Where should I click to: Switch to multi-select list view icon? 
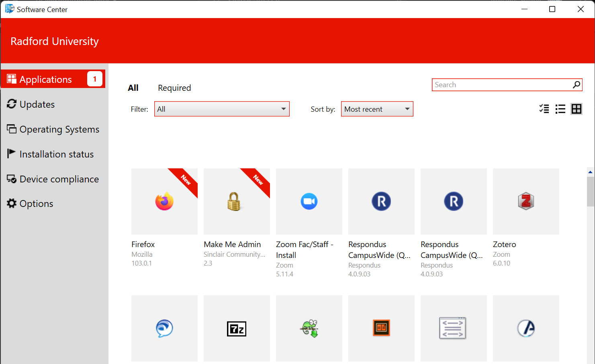click(544, 109)
